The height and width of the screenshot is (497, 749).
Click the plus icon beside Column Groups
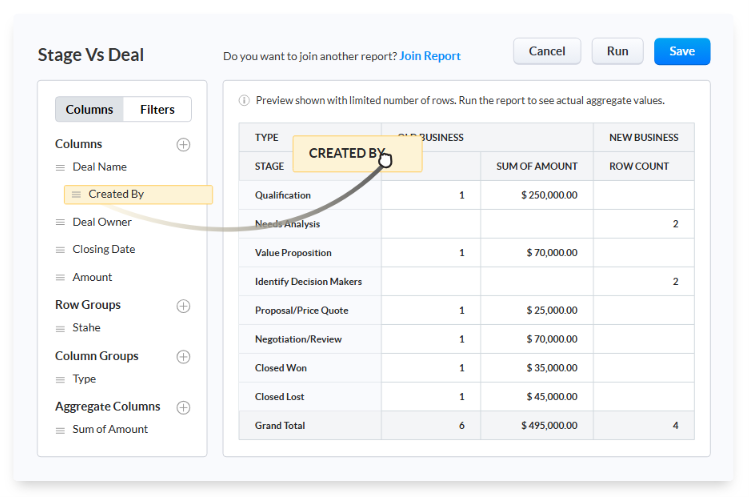183,357
